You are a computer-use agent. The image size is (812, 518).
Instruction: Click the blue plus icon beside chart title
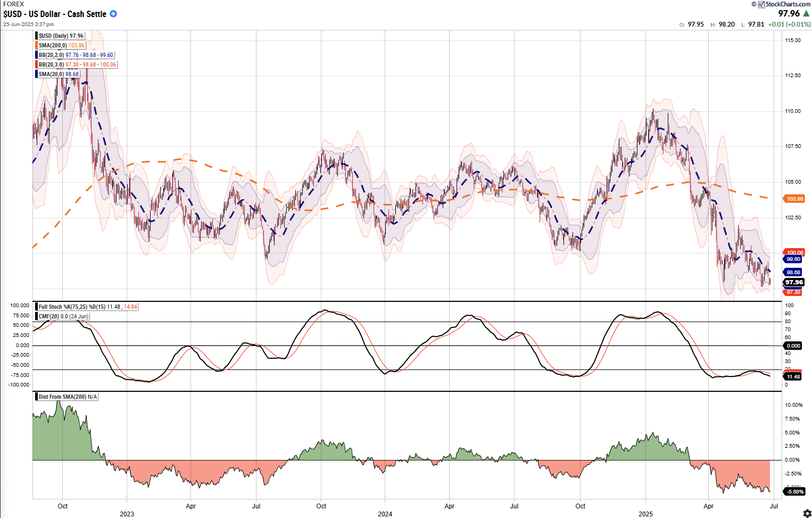113,14
